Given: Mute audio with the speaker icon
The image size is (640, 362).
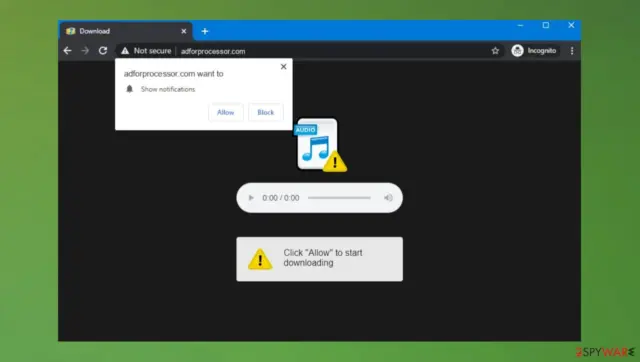Looking at the screenshot, I should [x=388, y=198].
